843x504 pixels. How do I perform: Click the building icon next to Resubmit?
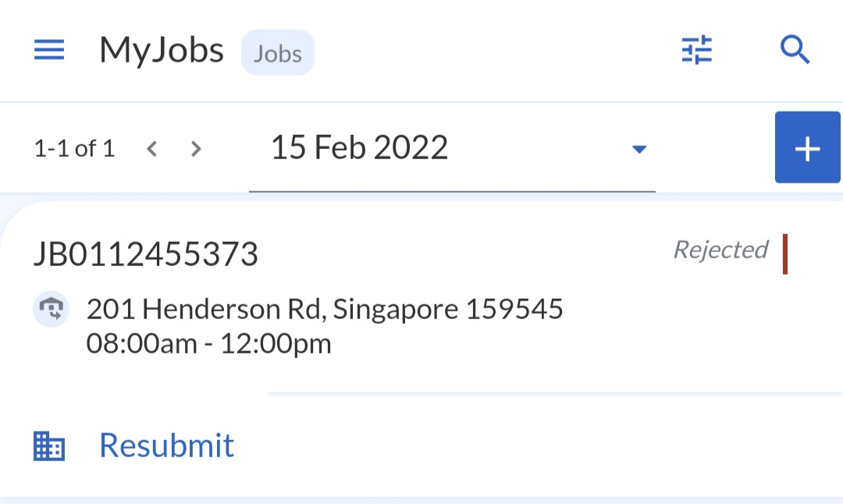point(49,446)
